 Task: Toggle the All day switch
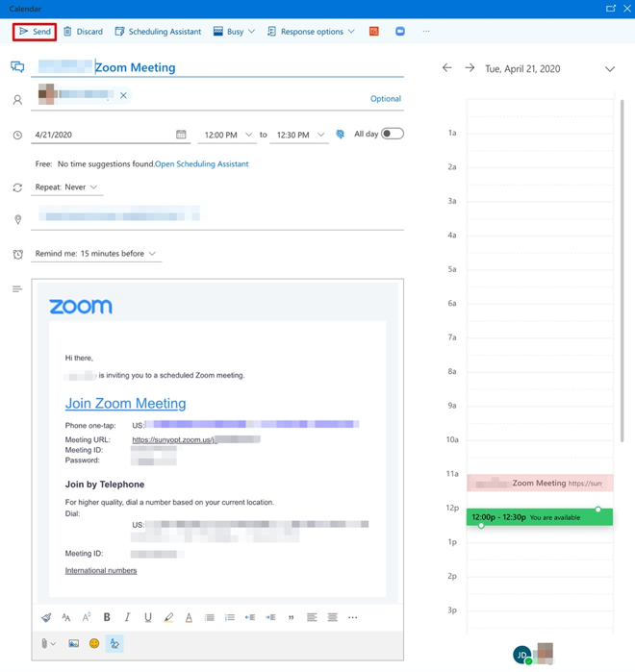[x=393, y=134]
